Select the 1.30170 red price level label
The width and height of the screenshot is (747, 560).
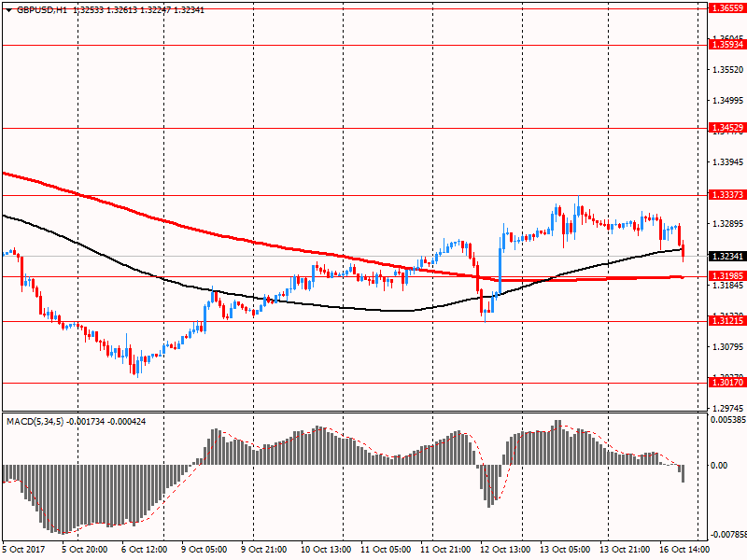pyautogui.click(x=727, y=383)
